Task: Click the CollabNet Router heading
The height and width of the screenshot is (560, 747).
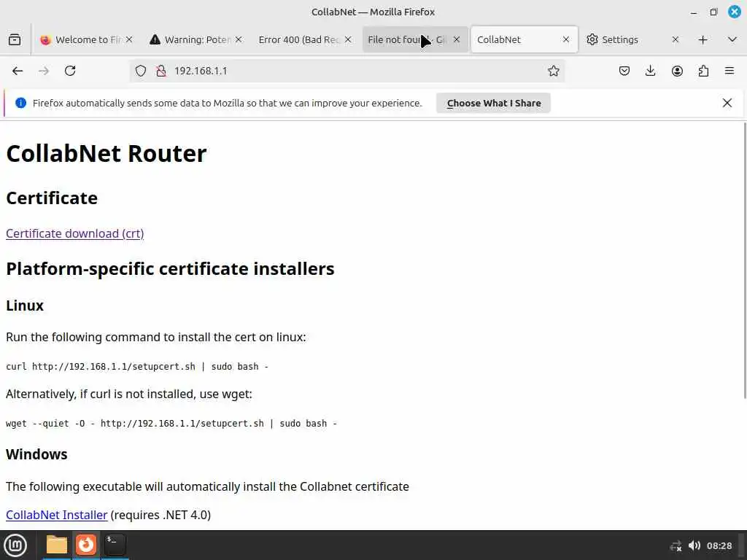Action: [x=107, y=153]
